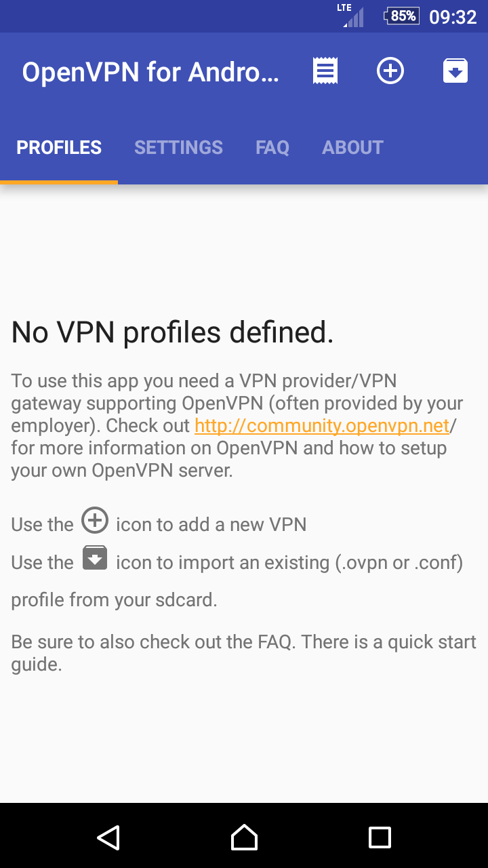Viewport: 488px width, 868px height.
Task: Click the inline import icon in instructions text
Action: pyautogui.click(x=95, y=559)
